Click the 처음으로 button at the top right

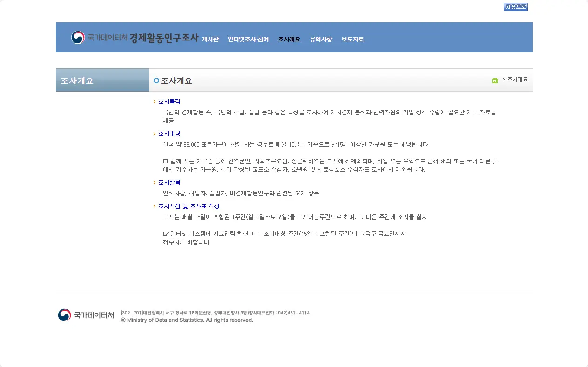(516, 7)
